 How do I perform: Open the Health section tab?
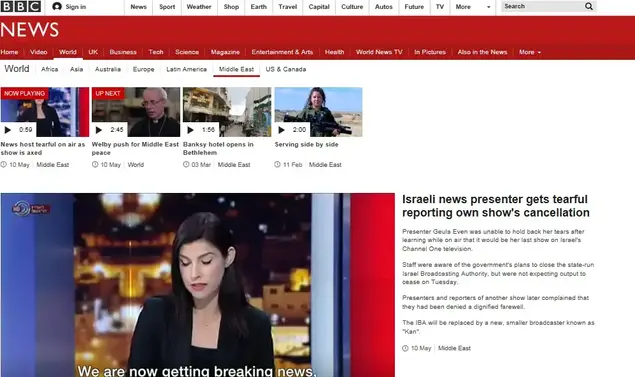[x=335, y=52]
